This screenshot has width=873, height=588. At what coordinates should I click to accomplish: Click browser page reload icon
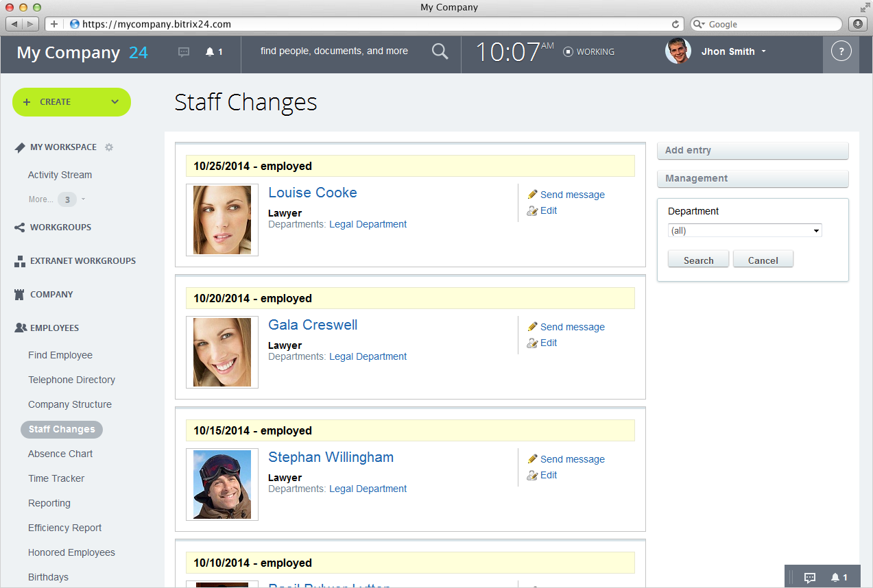(x=675, y=24)
